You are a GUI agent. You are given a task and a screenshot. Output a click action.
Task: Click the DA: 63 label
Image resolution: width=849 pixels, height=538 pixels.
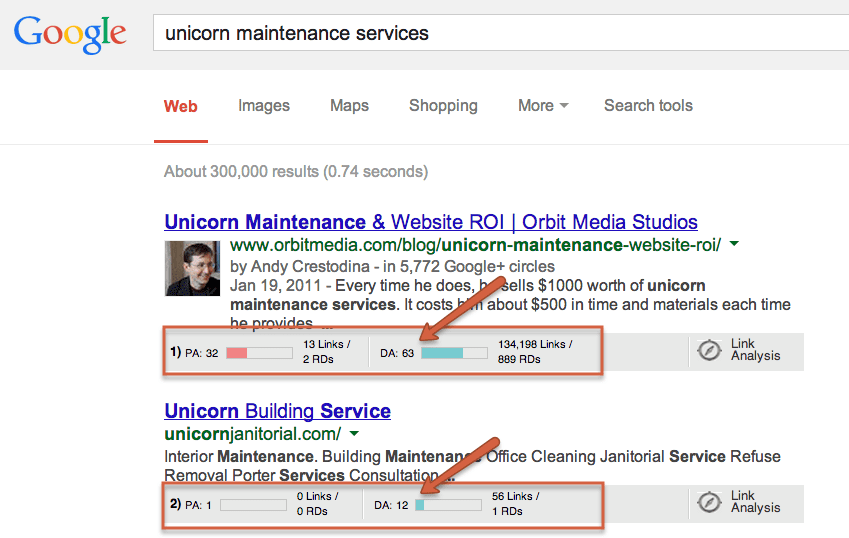pyautogui.click(x=397, y=353)
